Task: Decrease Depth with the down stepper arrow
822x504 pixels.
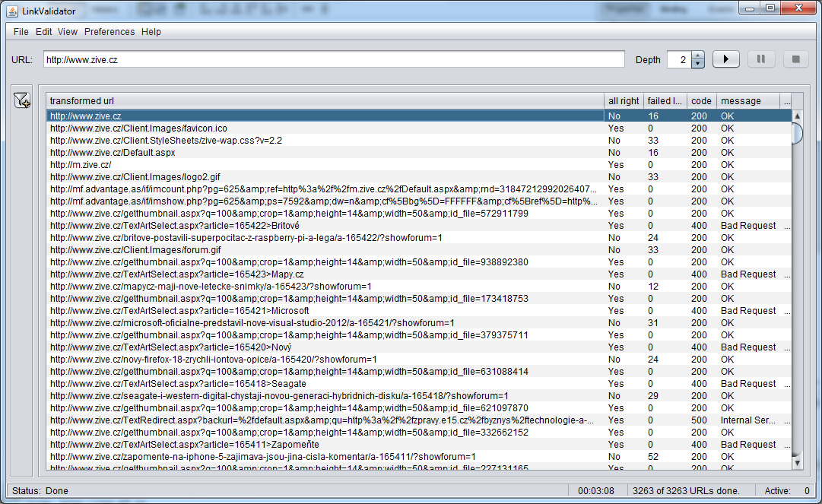Action: (x=697, y=62)
